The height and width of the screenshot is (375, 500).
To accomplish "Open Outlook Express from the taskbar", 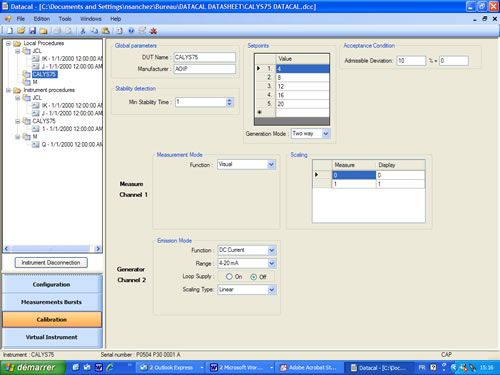I will (x=170, y=367).
